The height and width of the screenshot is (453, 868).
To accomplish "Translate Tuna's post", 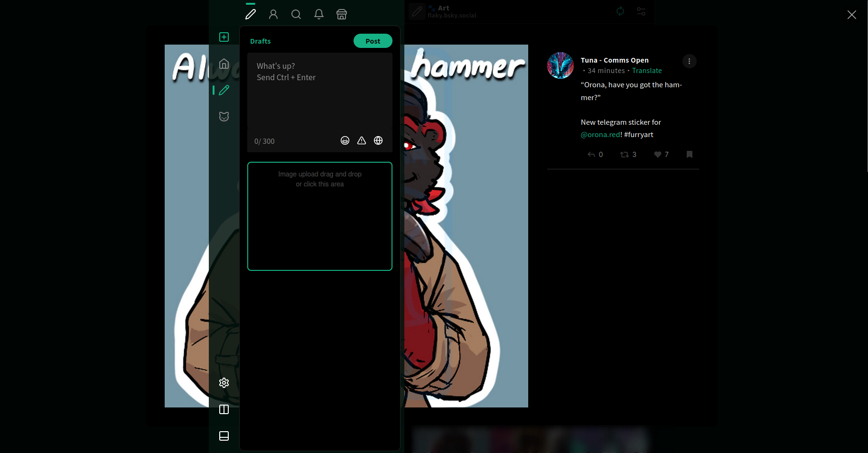I will 647,70.
